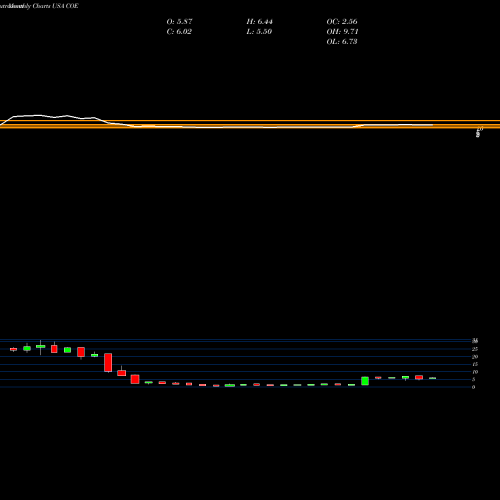The width and height of the screenshot is (500, 500).
Task: Click the price axis label '10'
Action: tap(475, 372)
